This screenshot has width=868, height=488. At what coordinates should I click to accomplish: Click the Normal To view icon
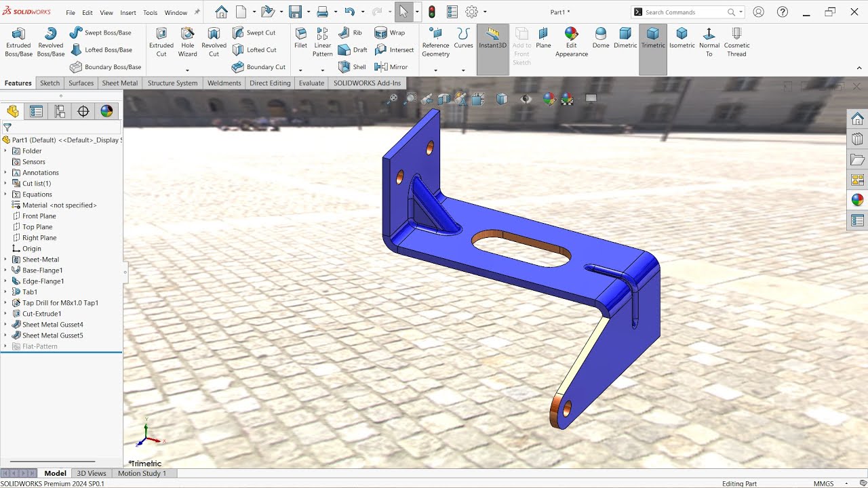[709, 42]
